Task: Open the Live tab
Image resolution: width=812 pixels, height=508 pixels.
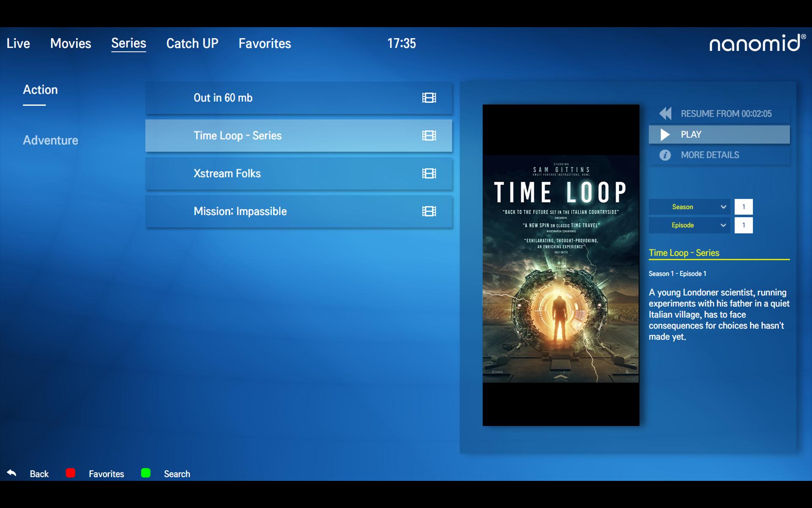Action: 18,43
